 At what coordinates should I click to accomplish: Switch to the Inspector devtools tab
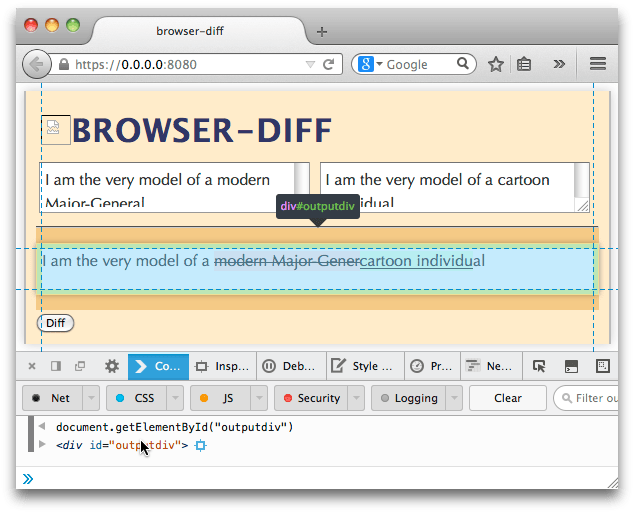pyautogui.click(x=223, y=366)
